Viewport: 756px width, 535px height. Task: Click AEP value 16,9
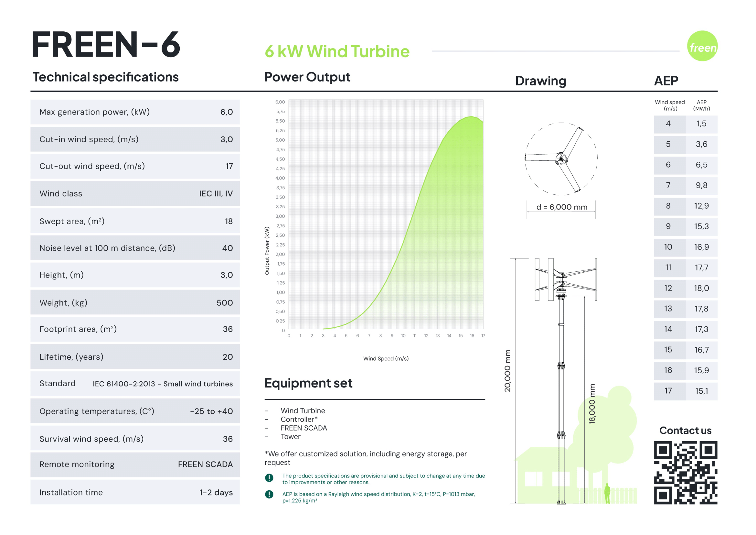tap(701, 247)
